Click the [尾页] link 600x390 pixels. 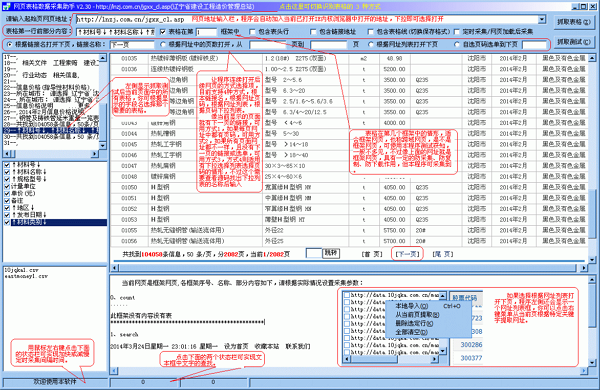(x=443, y=254)
